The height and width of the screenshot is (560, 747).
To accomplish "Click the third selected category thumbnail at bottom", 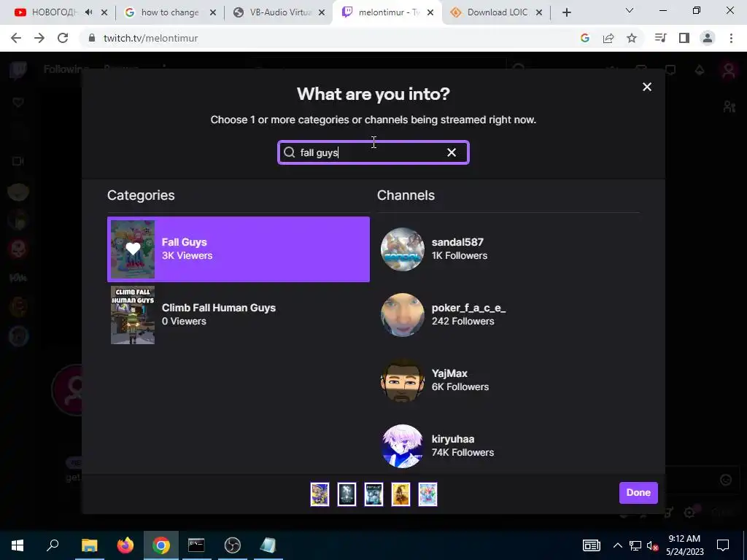I will tap(373, 494).
